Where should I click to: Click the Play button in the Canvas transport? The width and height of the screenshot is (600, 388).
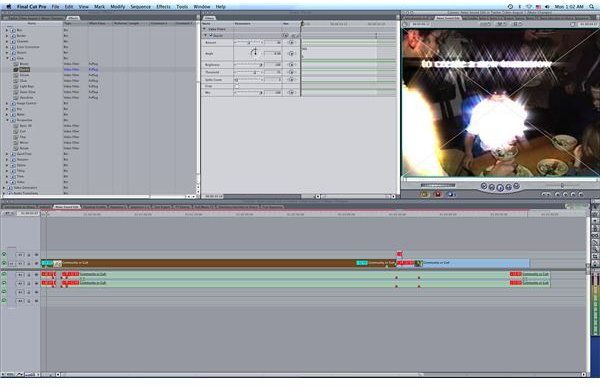(500, 187)
